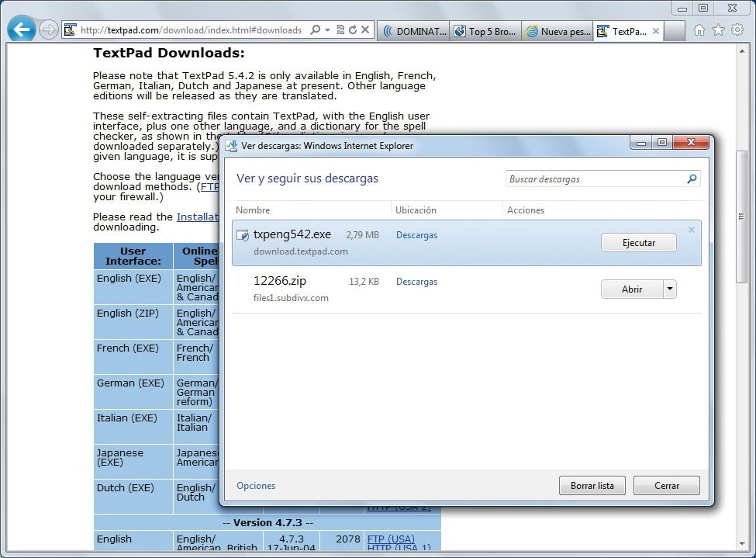This screenshot has height=558, width=756.
Task: Click the txpeng542.exe file icon
Action: (x=243, y=235)
